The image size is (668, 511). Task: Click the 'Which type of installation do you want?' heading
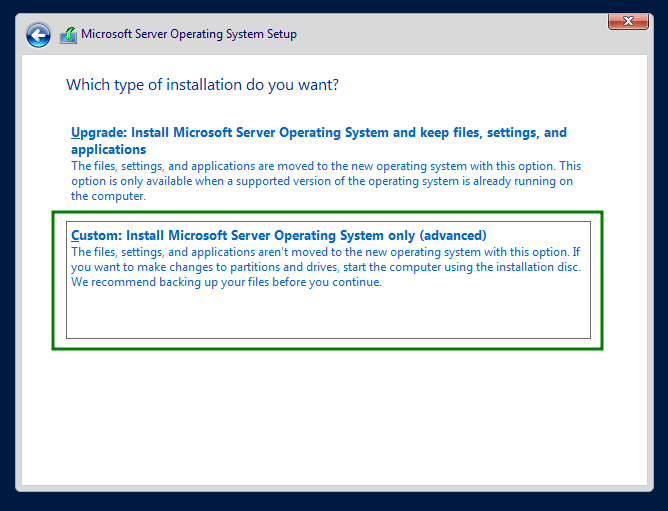click(202, 85)
